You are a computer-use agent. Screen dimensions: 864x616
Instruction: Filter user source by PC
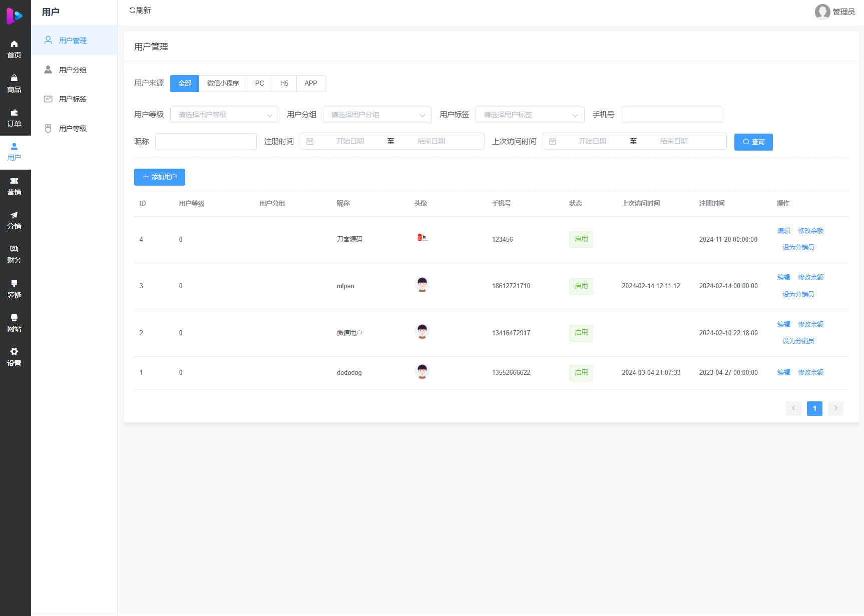(x=259, y=84)
